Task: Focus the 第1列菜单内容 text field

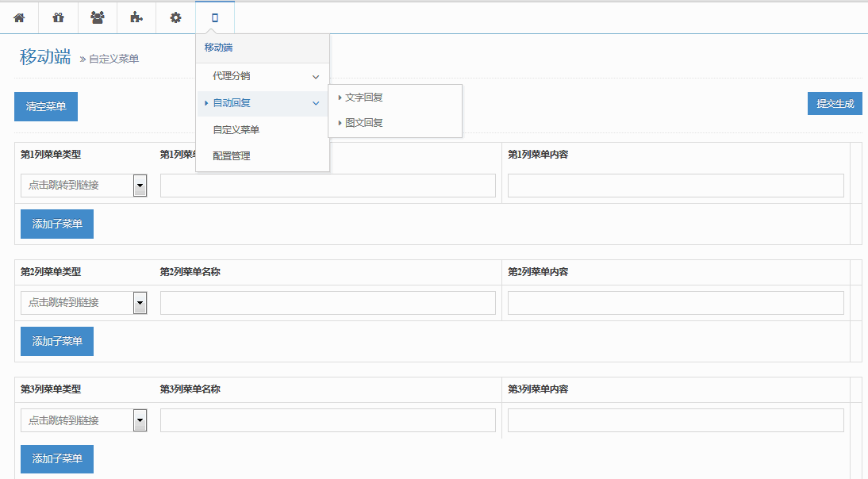Action: [x=675, y=186]
